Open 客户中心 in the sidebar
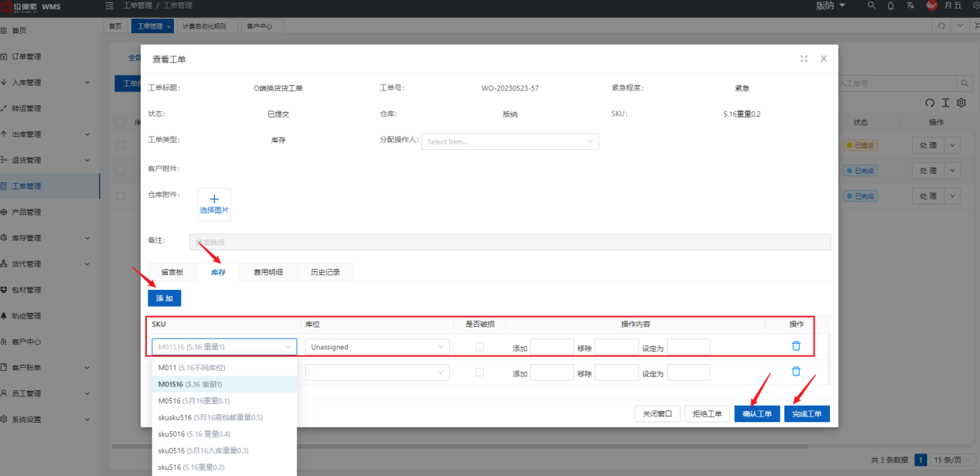The height and width of the screenshot is (476, 980). pos(26,342)
